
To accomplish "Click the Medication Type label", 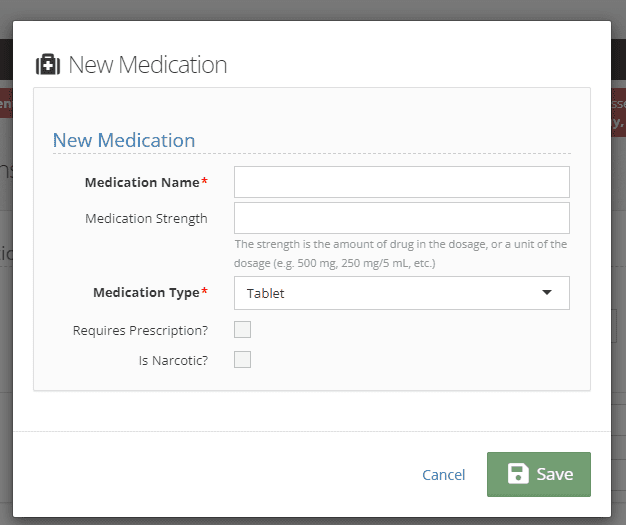I will (151, 293).
